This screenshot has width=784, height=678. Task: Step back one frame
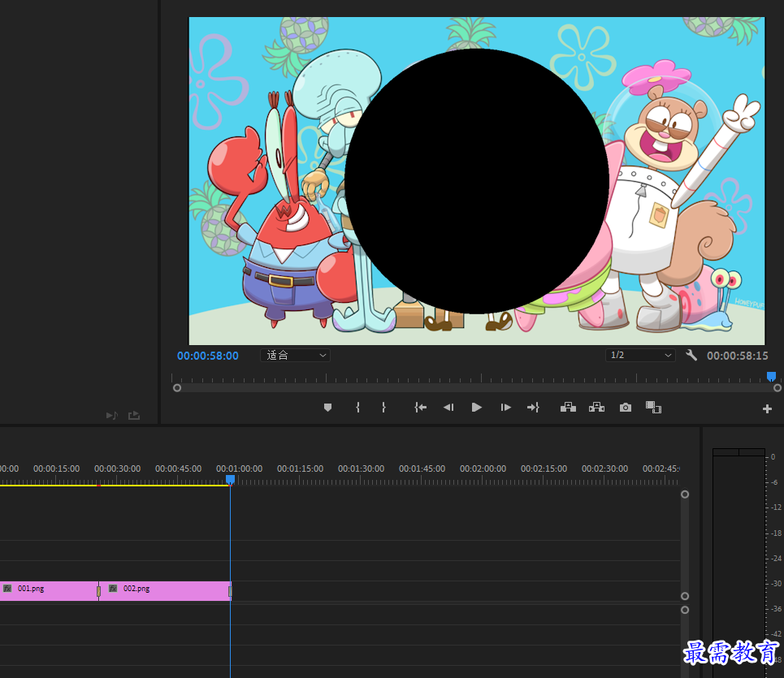pyautogui.click(x=448, y=408)
